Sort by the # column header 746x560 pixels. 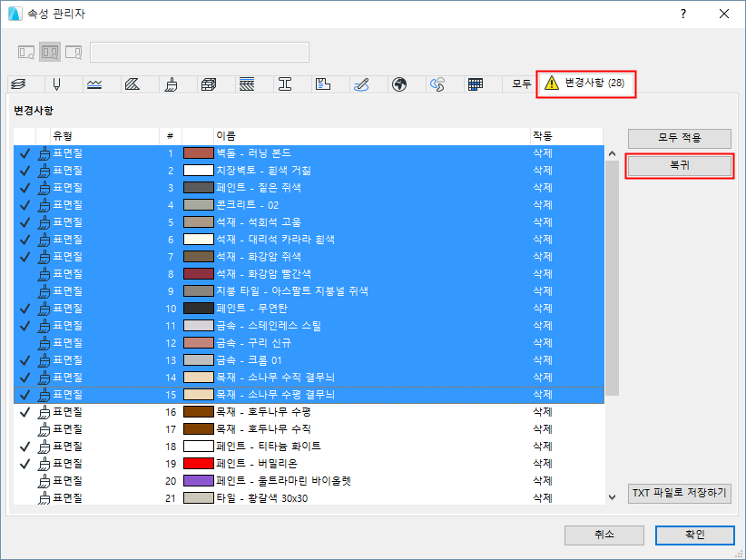point(171,136)
